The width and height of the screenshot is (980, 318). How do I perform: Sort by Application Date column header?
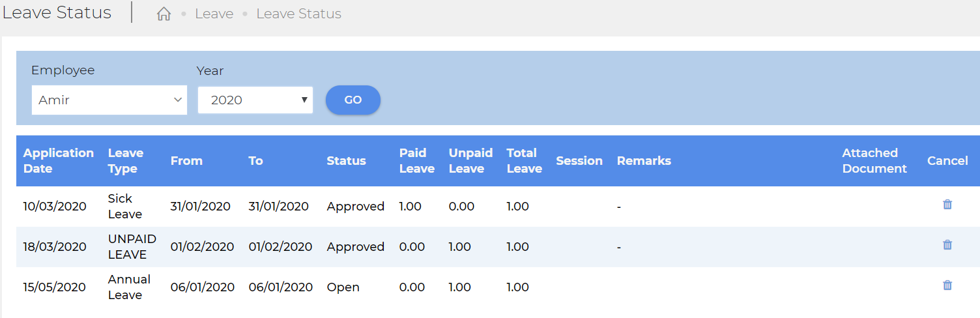click(x=59, y=161)
